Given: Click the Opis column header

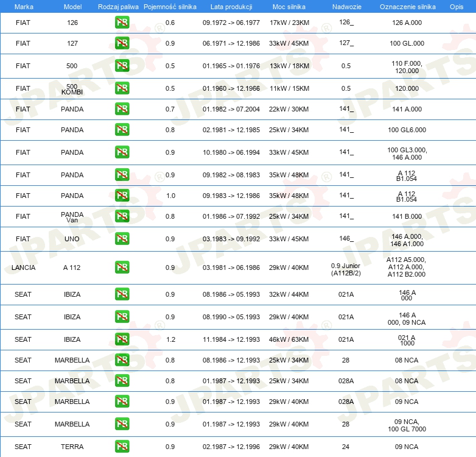Looking at the screenshot, I should pyautogui.click(x=457, y=7).
